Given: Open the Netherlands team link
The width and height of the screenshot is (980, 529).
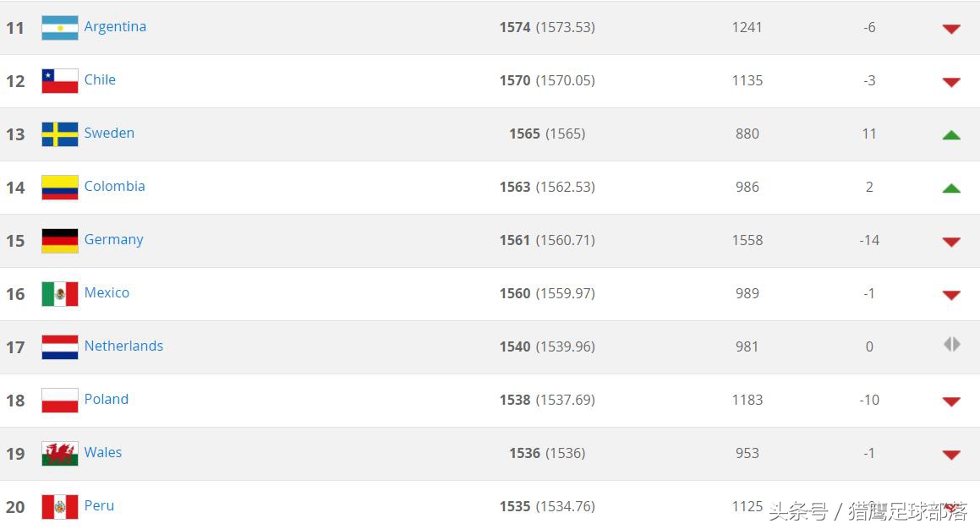Looking at the screenshot, I should [123, 346].
